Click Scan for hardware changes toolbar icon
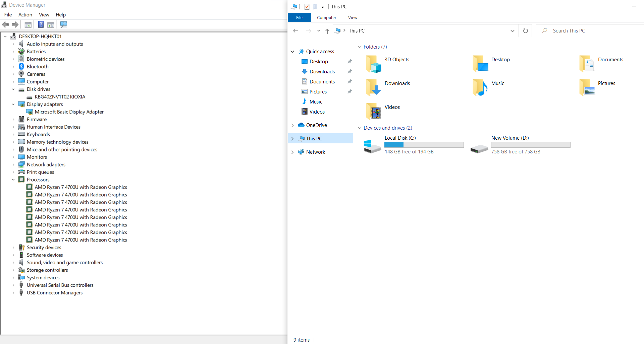The image size is (644, 344). point(63,24)
